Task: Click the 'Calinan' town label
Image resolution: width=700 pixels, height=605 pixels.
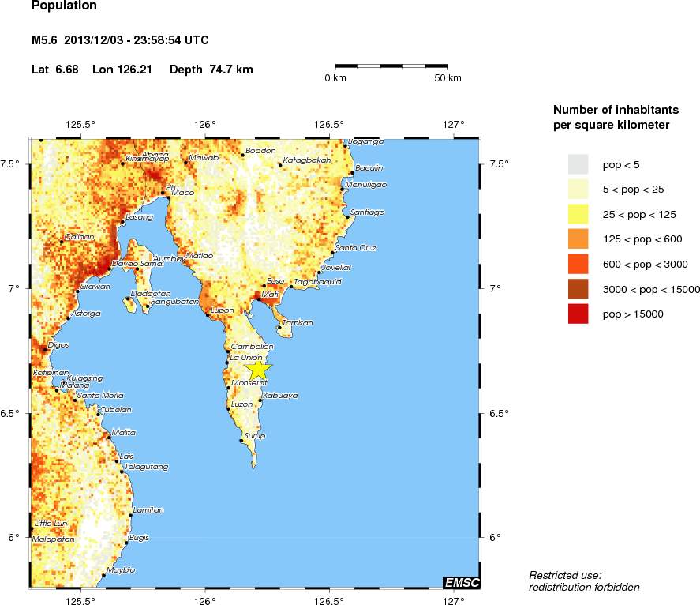Action: click(80, 237)
